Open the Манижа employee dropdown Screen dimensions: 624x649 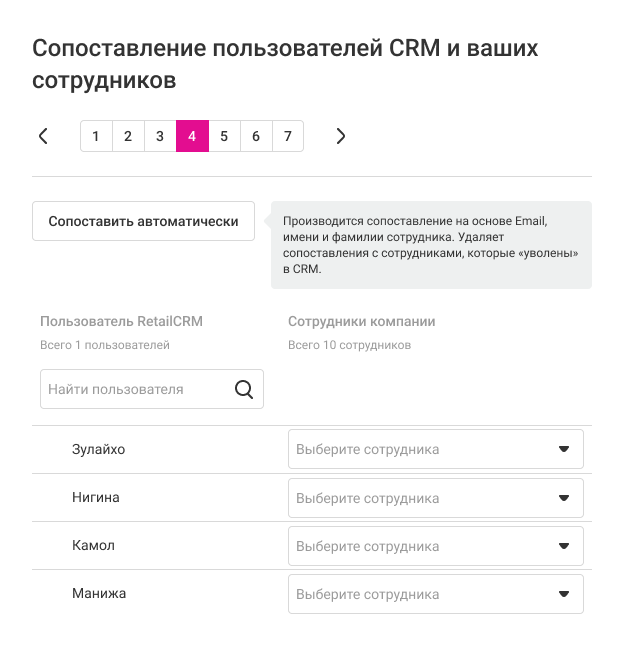pyautogui.click(x=420, y=594)
